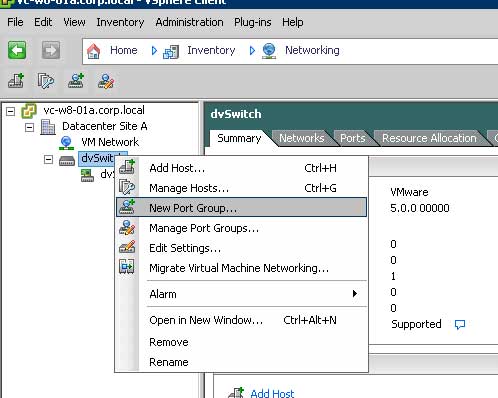This screenshot has height=398, width=498.
Task: Select Datacenter Site A in tree
Action: coord(105,126)
